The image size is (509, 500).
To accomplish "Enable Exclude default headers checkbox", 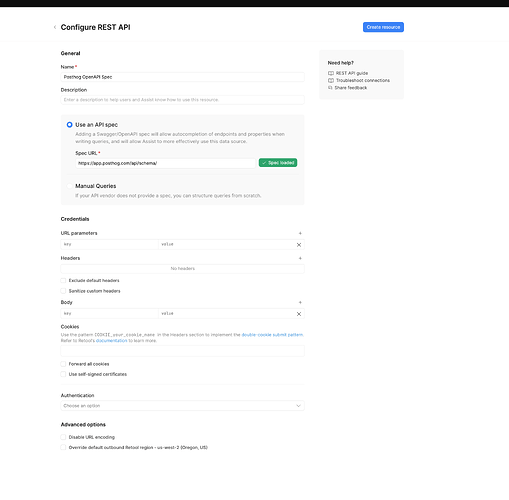I will 63,280.
